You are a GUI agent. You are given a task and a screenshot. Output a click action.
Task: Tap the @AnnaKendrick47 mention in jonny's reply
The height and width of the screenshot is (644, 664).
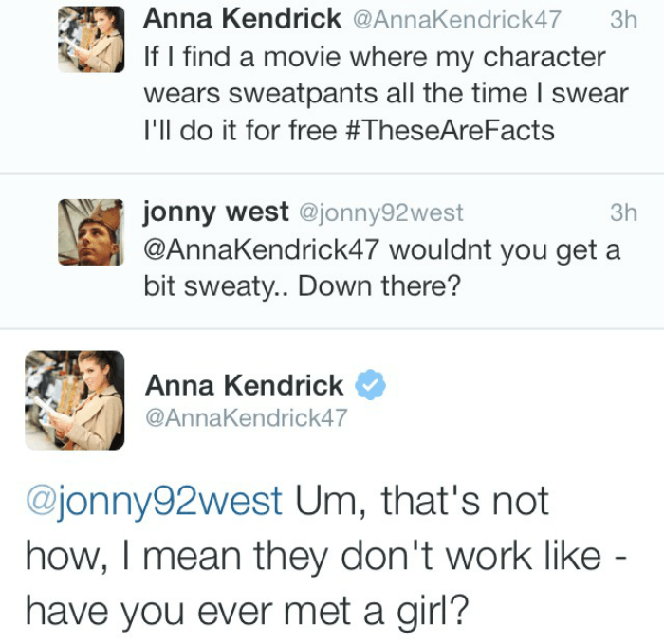click(x=262, y=250)
